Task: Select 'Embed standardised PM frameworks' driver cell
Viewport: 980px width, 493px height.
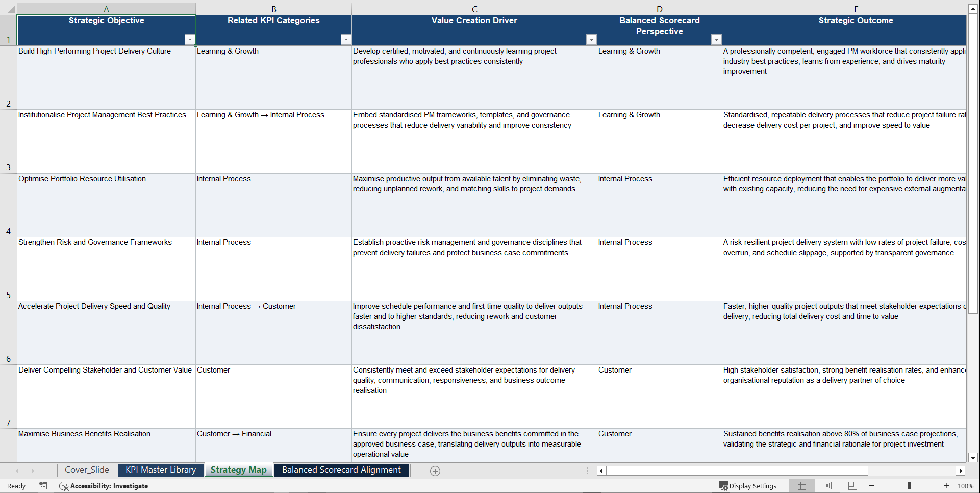Action: click(474, 141)
